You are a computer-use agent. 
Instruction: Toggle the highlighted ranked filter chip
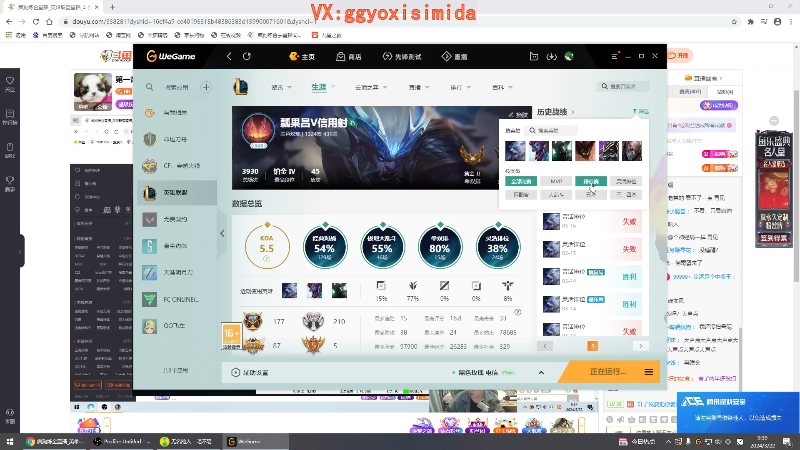point(591,181)
